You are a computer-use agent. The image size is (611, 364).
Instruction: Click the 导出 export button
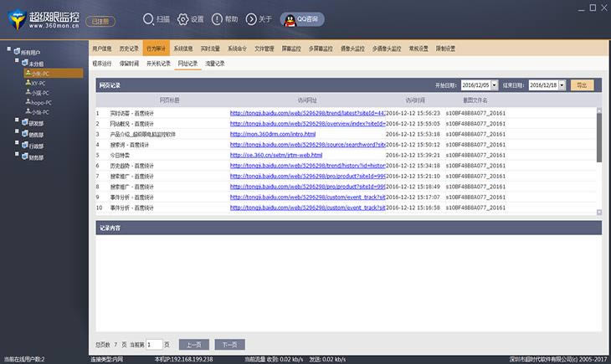pos(583,85)
